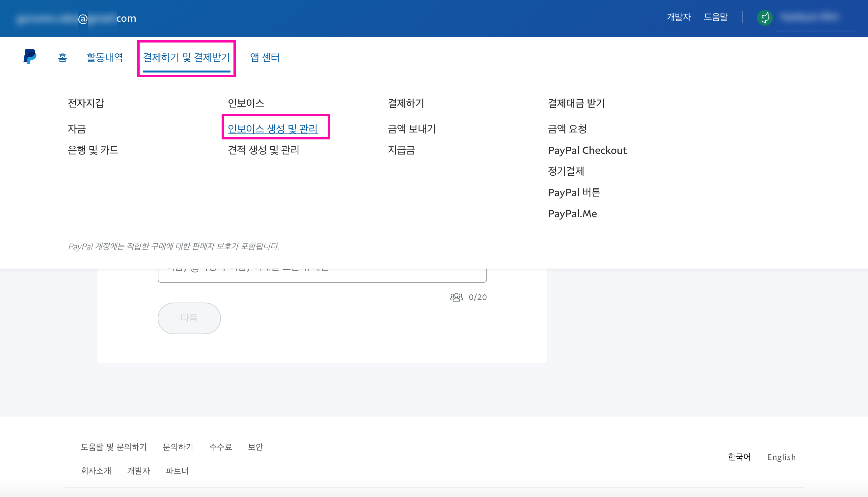Open 정기결제 menu item

tap(566, 171)
